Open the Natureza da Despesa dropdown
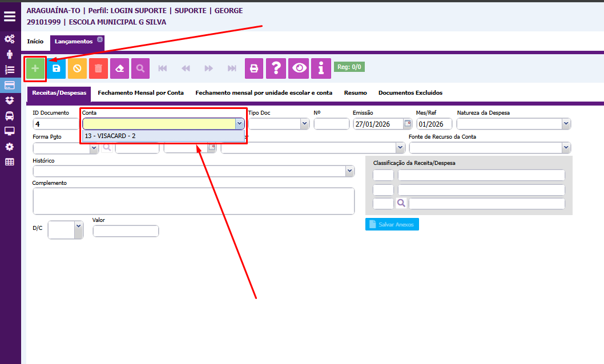The image size is (604, 364). click(x=565, y=124)
